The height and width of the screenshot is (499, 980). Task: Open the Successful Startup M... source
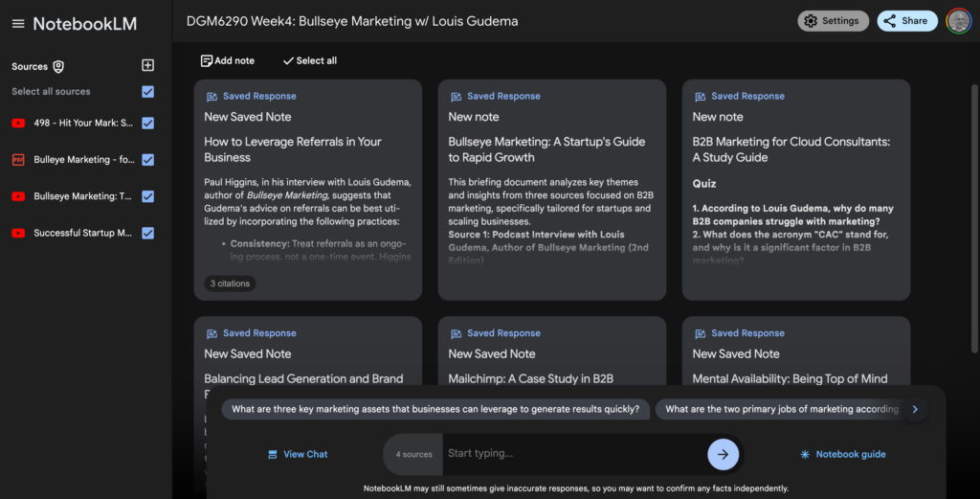83,234
